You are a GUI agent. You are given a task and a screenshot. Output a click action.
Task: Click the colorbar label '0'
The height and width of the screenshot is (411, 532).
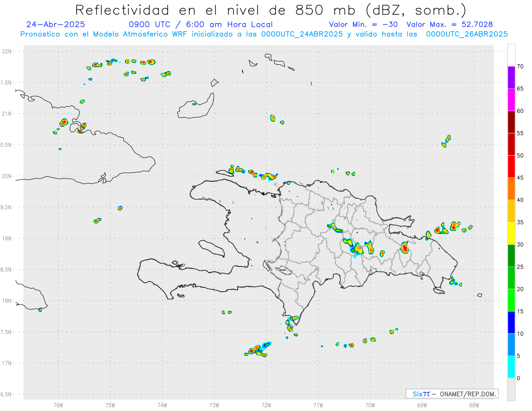(518, 378)
